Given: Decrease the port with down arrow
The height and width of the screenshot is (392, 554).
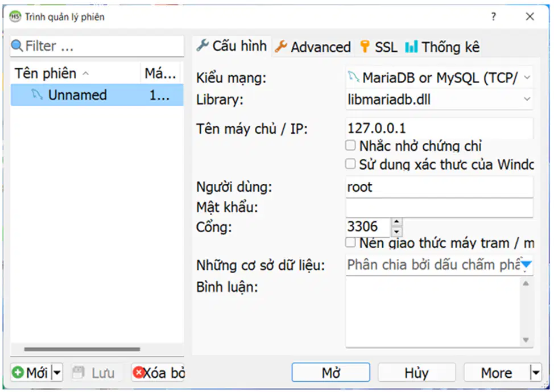Looking at the screenshot, I should point(397,232).
